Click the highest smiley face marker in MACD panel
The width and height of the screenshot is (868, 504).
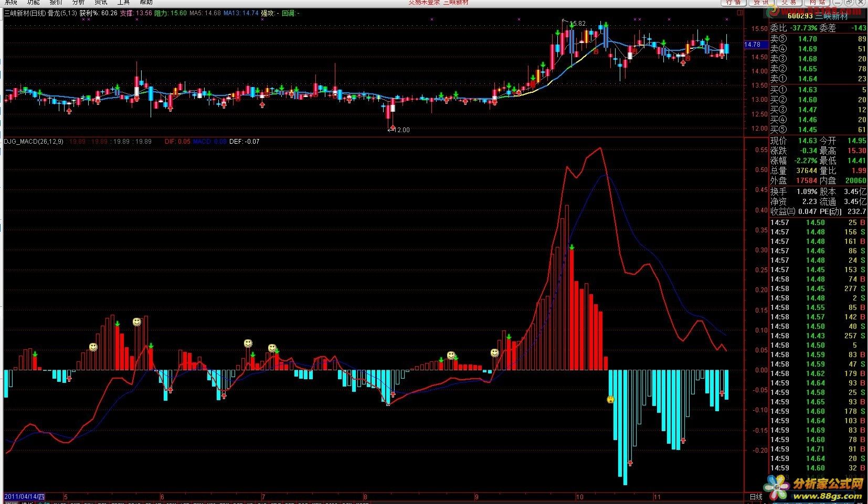point(137,321)
